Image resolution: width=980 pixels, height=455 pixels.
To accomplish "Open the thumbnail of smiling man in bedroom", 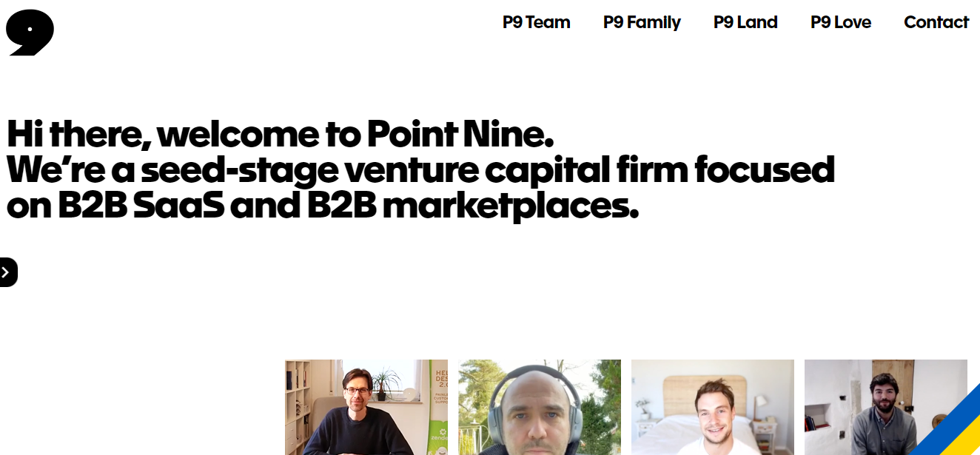I will pos(712,407).
